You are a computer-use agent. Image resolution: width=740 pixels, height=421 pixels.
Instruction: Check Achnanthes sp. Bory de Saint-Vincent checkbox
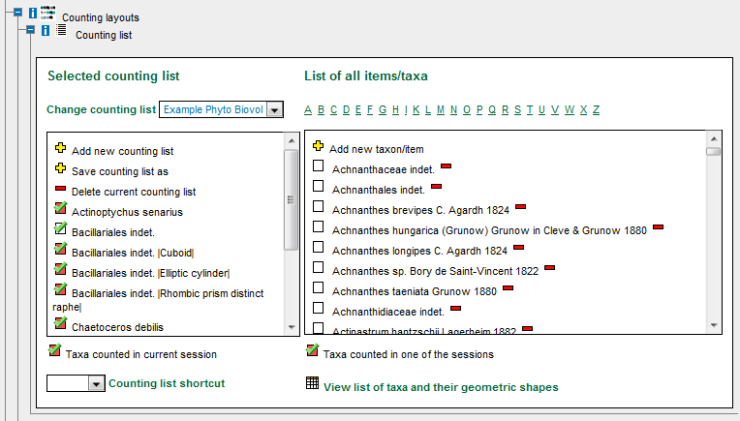pos(319,267)
